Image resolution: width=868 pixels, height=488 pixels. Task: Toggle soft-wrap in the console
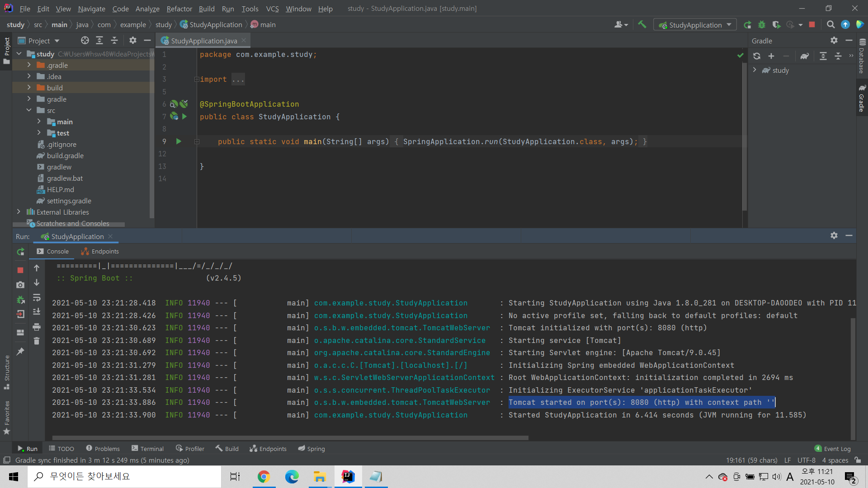pos(37,297)
